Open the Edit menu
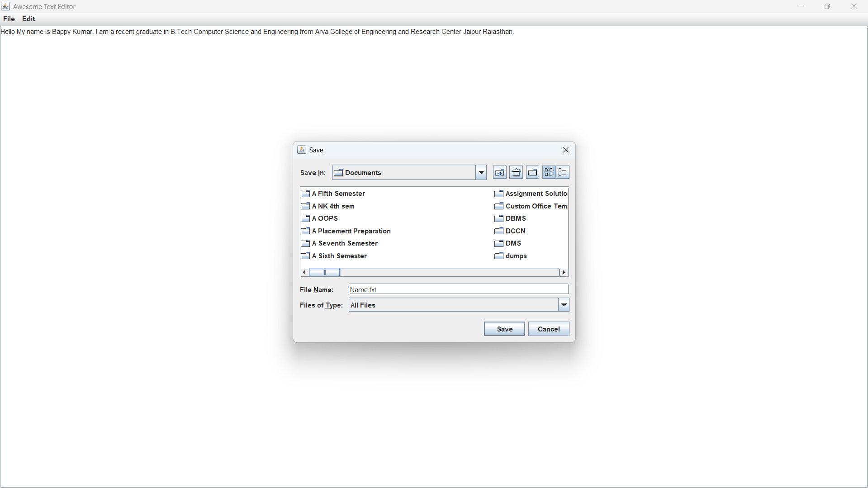The width and height of the screenshot is (868, 488). 28,19
